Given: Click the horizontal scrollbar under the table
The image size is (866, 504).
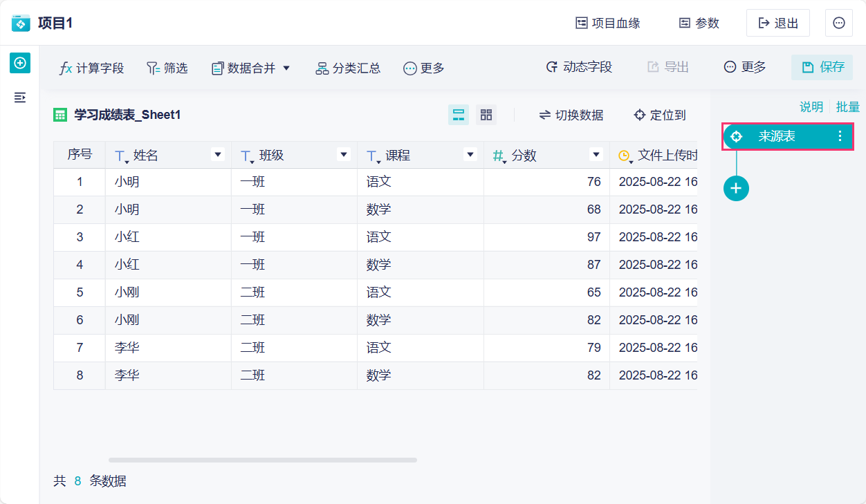Looking at the screenshot, I should (263, 460).
